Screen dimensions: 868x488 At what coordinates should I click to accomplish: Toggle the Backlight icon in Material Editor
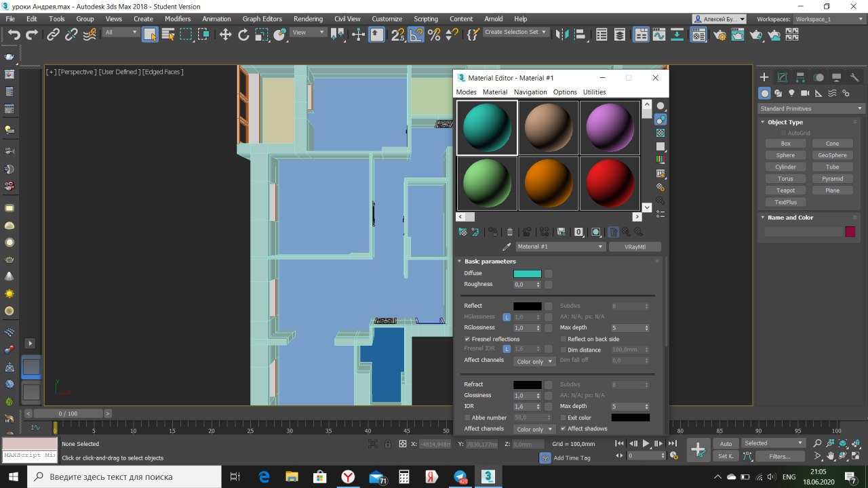coord(660,119)
